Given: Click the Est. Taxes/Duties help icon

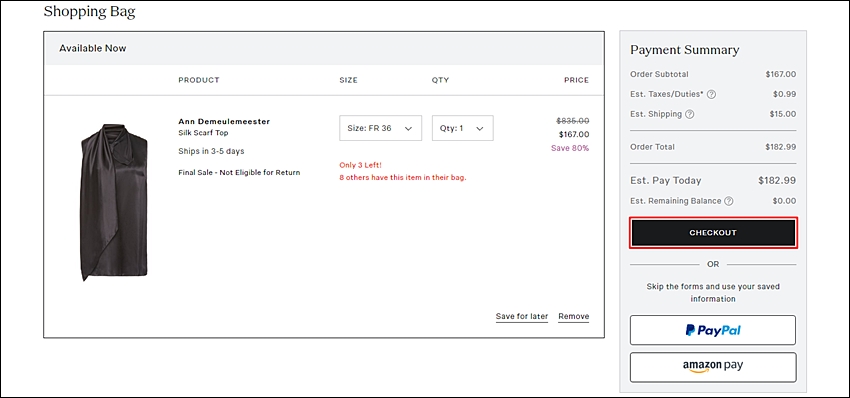Looking at the screenshot, I should coord(712,94).
